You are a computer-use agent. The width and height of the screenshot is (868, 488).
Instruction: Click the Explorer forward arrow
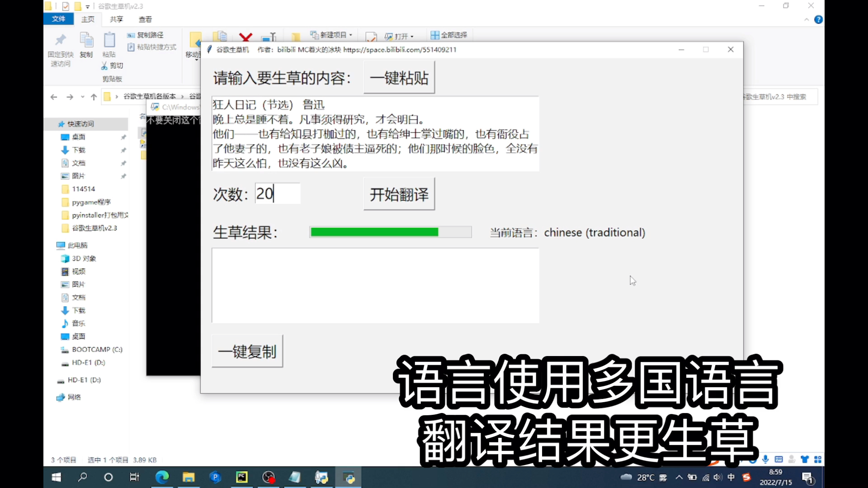click(x=70, y=97)
